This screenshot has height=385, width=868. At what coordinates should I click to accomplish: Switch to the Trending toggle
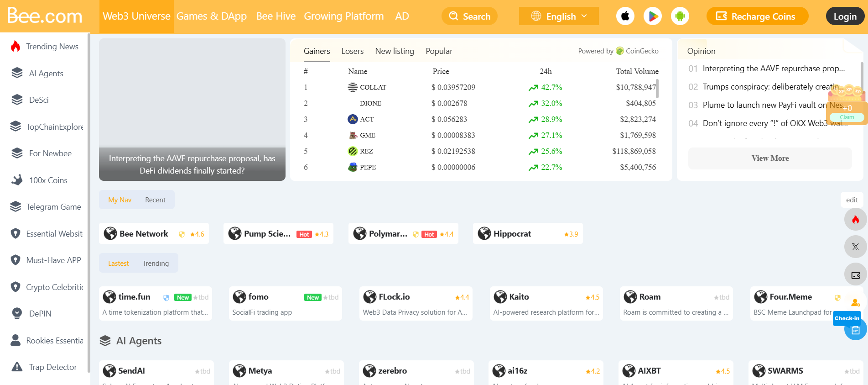pyautogui.click(x=156, y=264)
